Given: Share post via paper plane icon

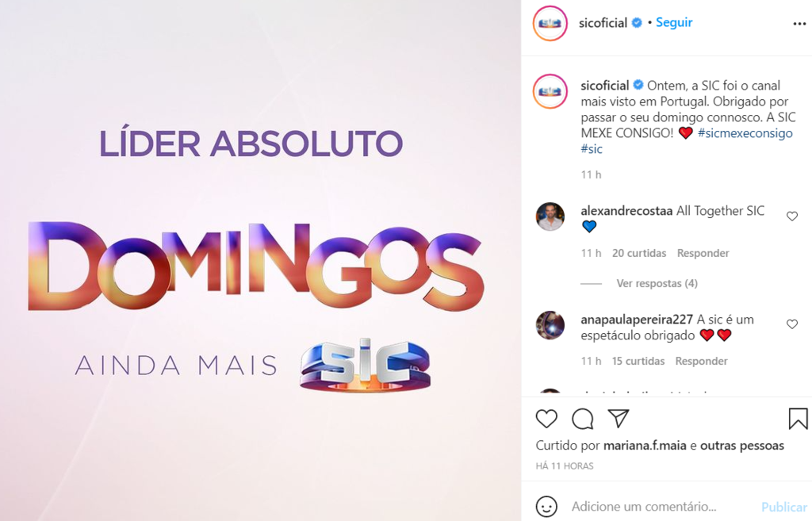Looking at the screenshot, I should 619,418.
